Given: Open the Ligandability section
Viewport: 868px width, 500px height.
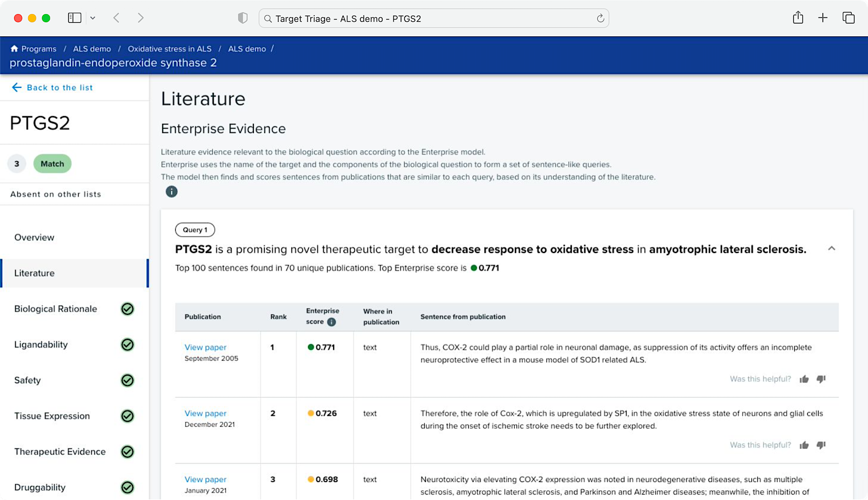Looking at the screenshot, I should [41, 345].
